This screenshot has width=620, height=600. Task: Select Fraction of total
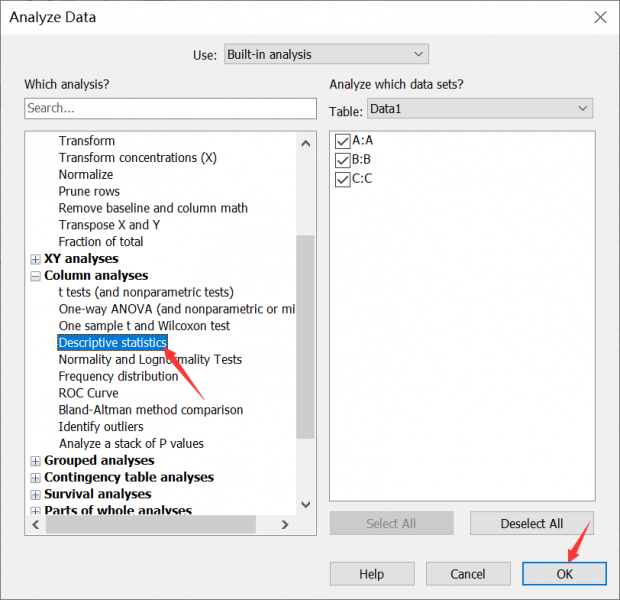pos(101,242)
